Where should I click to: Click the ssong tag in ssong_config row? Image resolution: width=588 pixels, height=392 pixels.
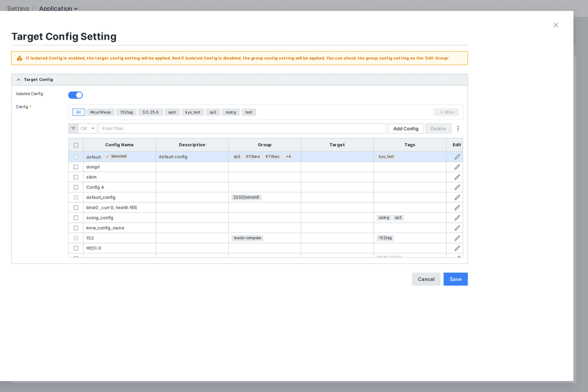click(x=383, y=218)
